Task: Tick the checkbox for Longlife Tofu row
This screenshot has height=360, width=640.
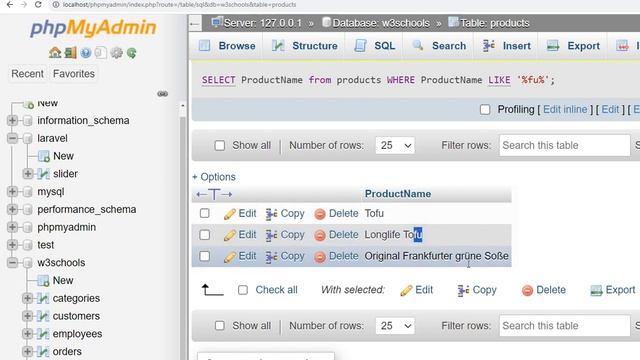Action: (204, 235)
